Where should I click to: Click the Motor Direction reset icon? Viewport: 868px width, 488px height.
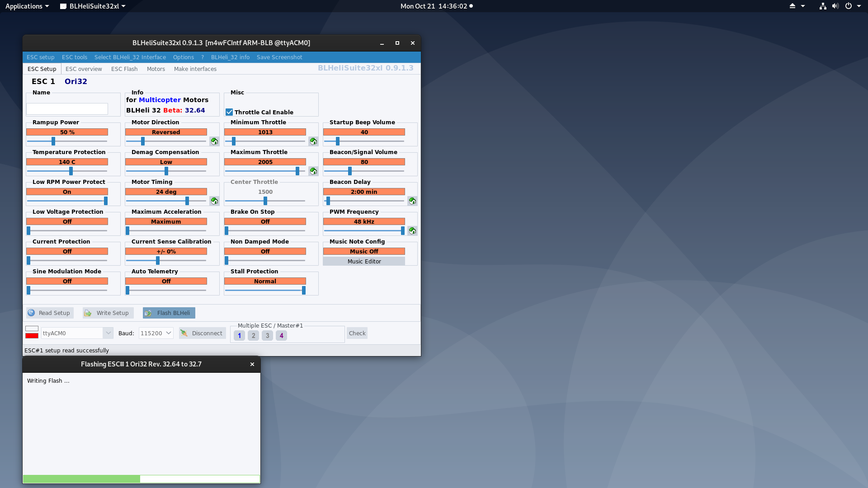(x=214, y=141)
